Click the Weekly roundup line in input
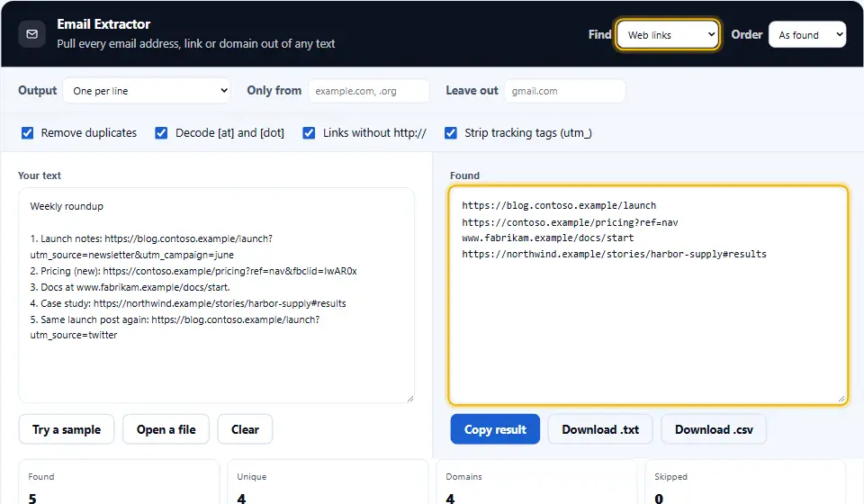The height and width of the screenshot is (504, 864). pos(67,206)
